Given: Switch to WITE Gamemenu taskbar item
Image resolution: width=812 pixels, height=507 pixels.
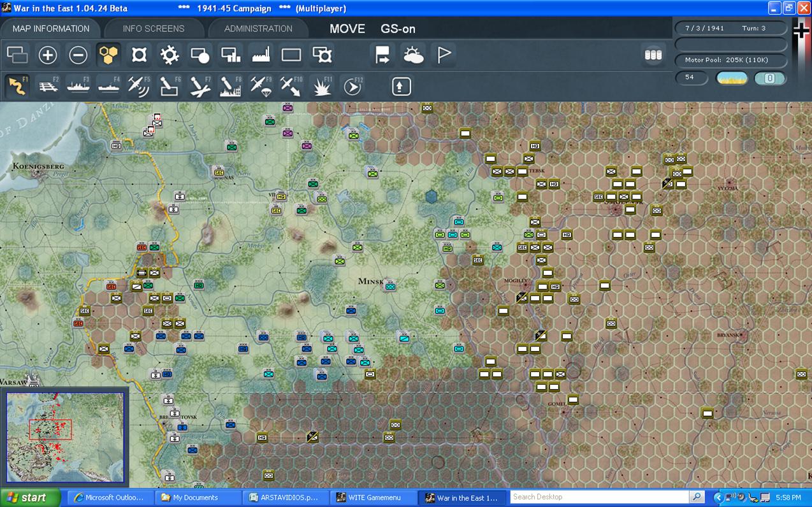Looking at the screenshot, I should [373, 497].
